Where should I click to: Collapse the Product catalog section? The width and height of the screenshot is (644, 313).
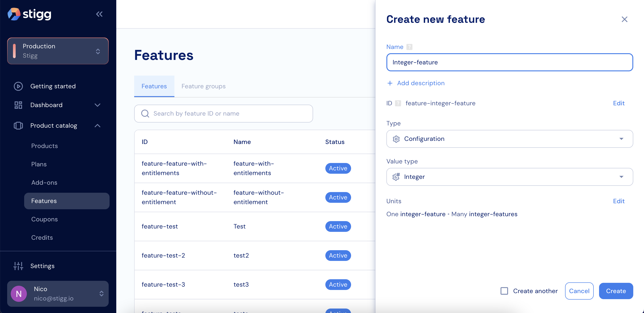click(97, 126)
